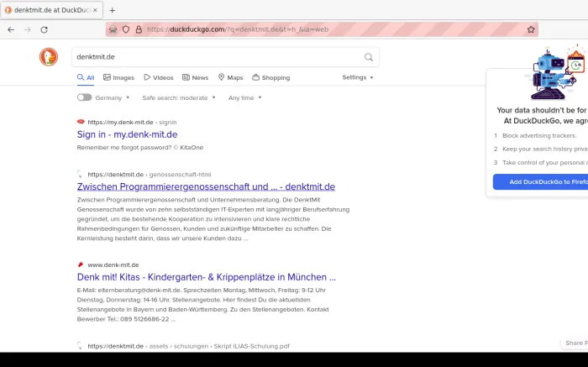Click www.denk-mit.de URL text
The width and height of the screenshot is (588, 367).
(x=113, y=265)
